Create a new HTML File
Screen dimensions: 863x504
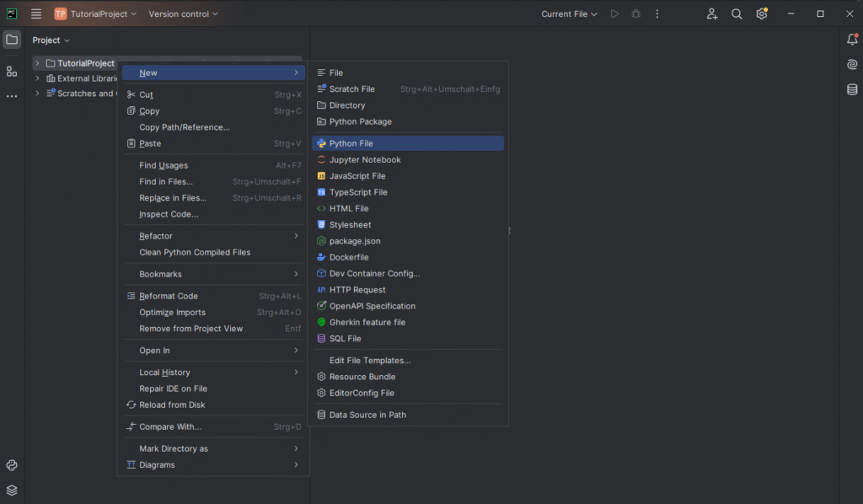pos(408,208)
